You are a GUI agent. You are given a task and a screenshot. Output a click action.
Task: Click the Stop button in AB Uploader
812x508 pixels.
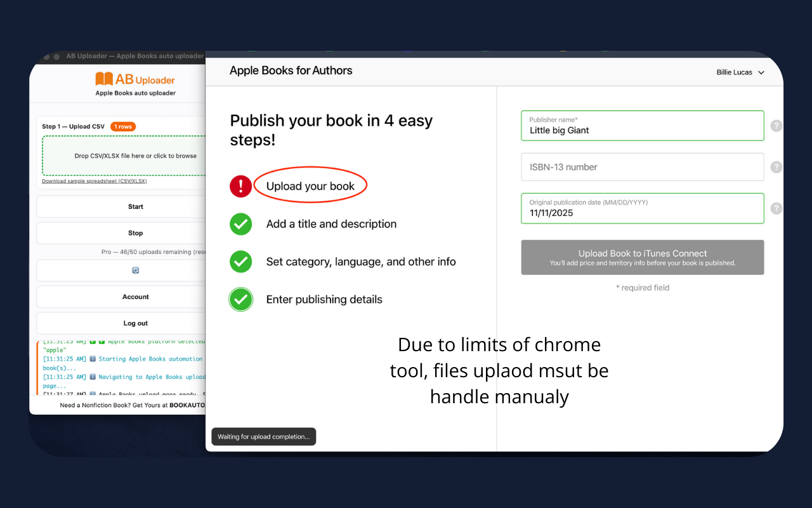(121, 233)
